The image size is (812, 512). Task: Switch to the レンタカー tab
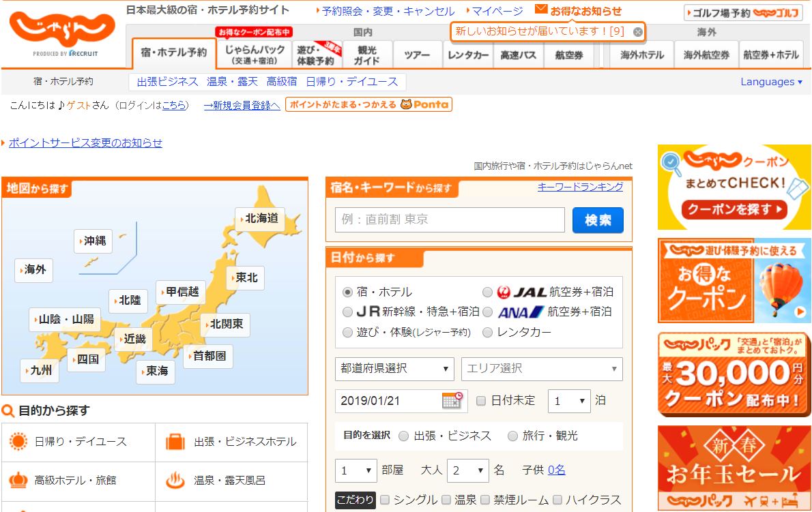(x=468, y=55)
